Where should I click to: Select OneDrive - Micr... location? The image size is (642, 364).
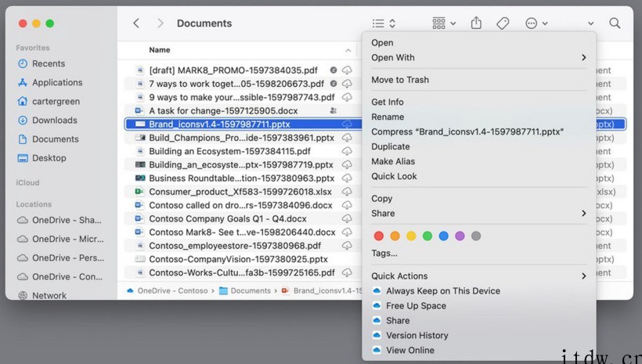pos(60,239)
